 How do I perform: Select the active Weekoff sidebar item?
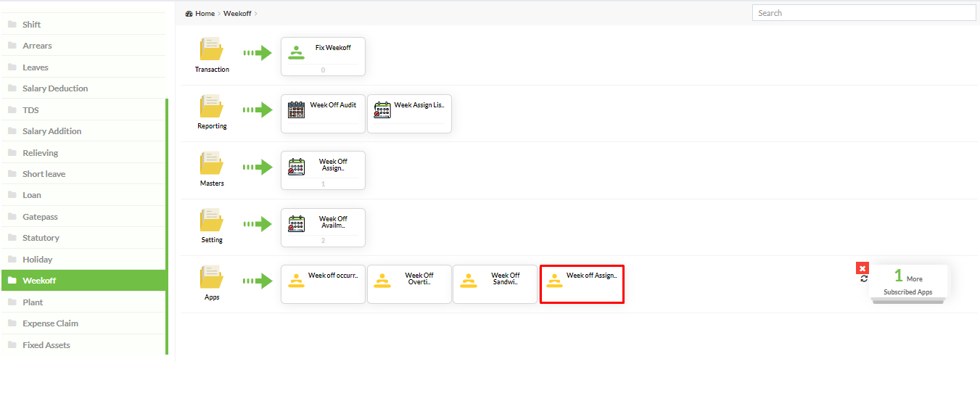pos(83,281)
